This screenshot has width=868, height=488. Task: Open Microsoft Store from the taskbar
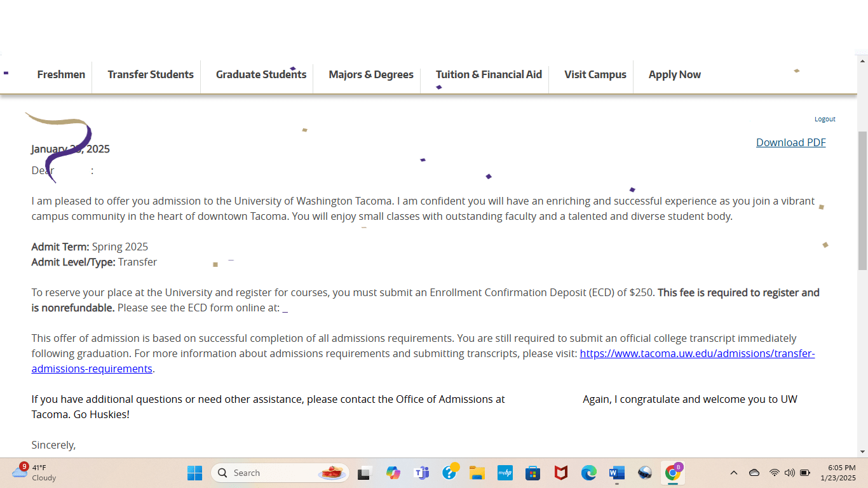(x=532, y=473)
